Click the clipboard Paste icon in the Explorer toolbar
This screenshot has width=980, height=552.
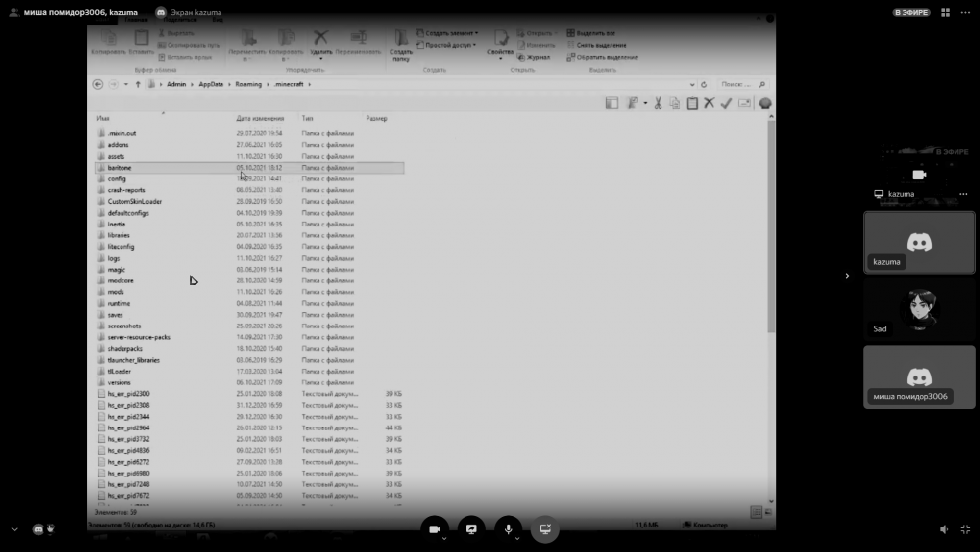pyautogui.click(x=692, y=103)
